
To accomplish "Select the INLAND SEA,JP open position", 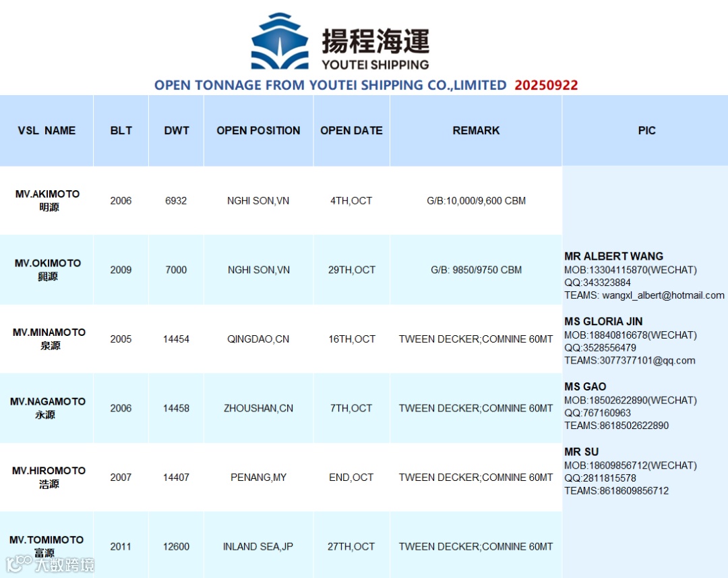I will click(x=258, y=547).
